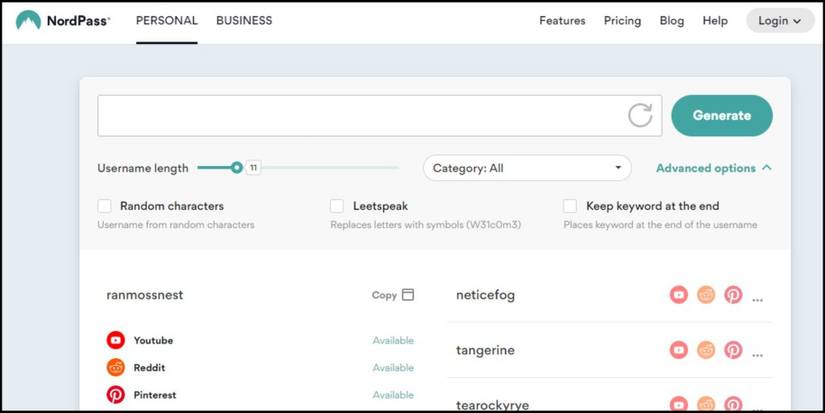The width and height of the screenshot is (825, 413).
Task: Open the Pricing menu item
Action: click(622, 21)
